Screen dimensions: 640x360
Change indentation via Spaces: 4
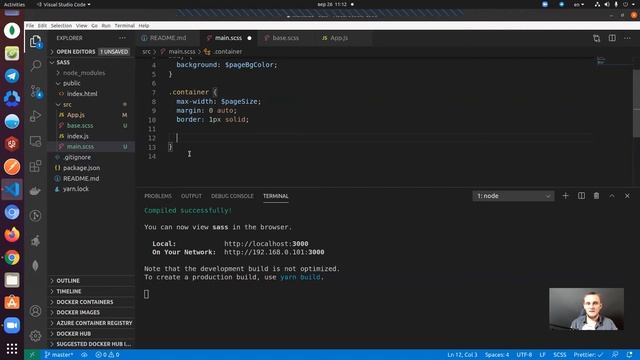click(497, 355)
